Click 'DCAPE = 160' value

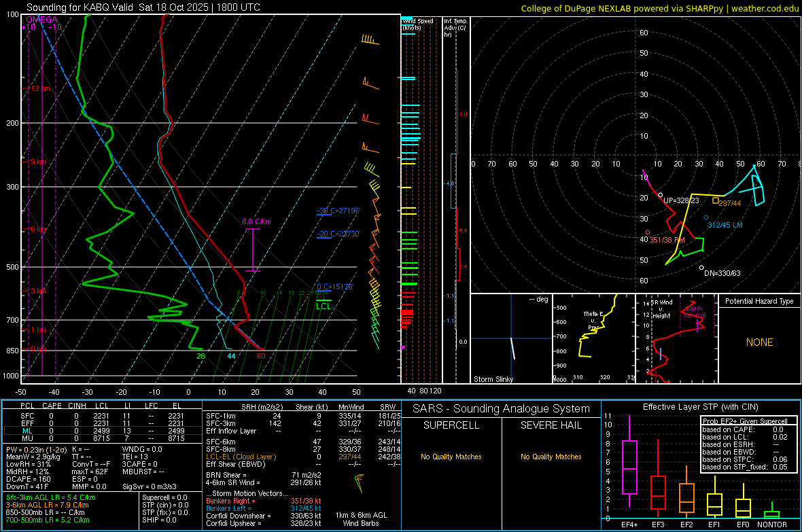coord(28,479)
